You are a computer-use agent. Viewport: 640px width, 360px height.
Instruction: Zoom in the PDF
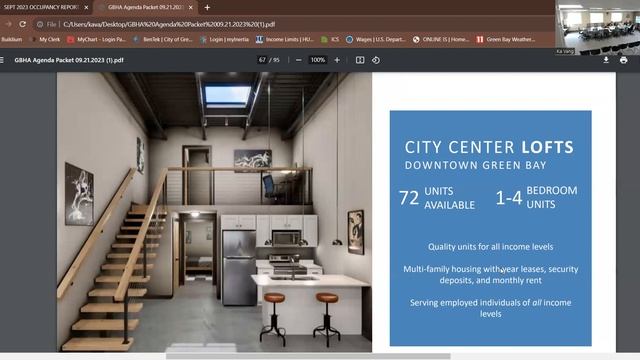(x=337, y=60)
